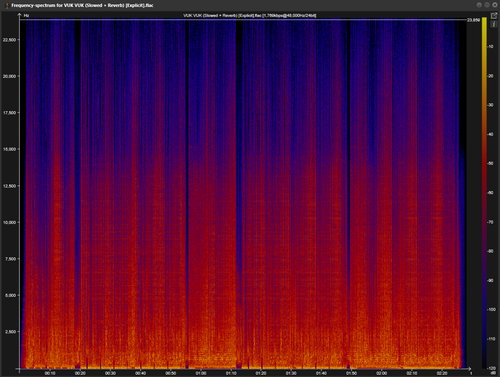Click the 2,500 Hz axis label
500x377 pixels.
tap(10, 332)
